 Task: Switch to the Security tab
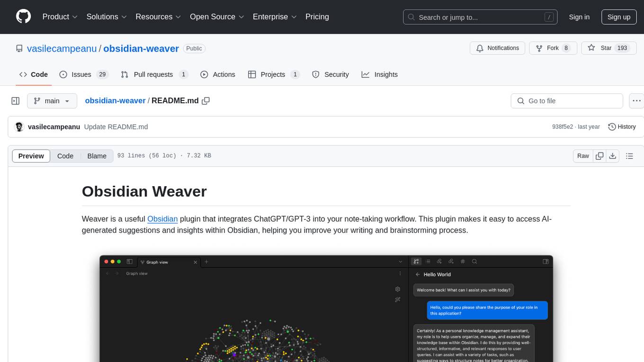pyautogui.click(x=331, y=74)
